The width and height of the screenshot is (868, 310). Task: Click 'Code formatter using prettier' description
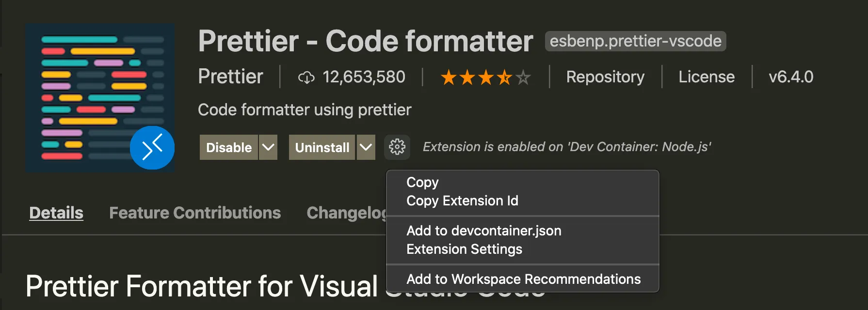point(305,110)
